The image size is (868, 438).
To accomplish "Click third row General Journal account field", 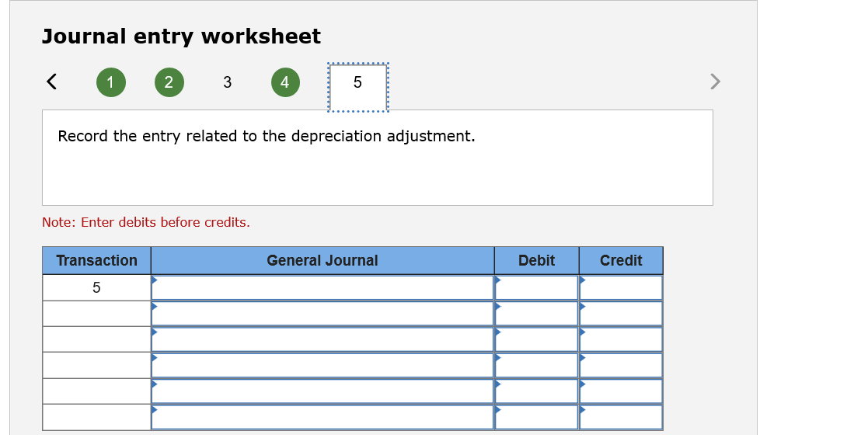I will coord(322,339).
